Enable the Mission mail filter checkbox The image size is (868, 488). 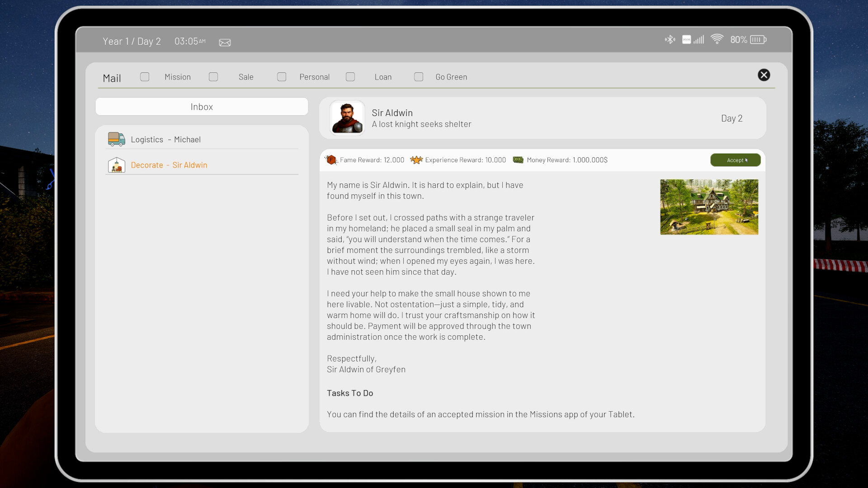click(144, 77)
